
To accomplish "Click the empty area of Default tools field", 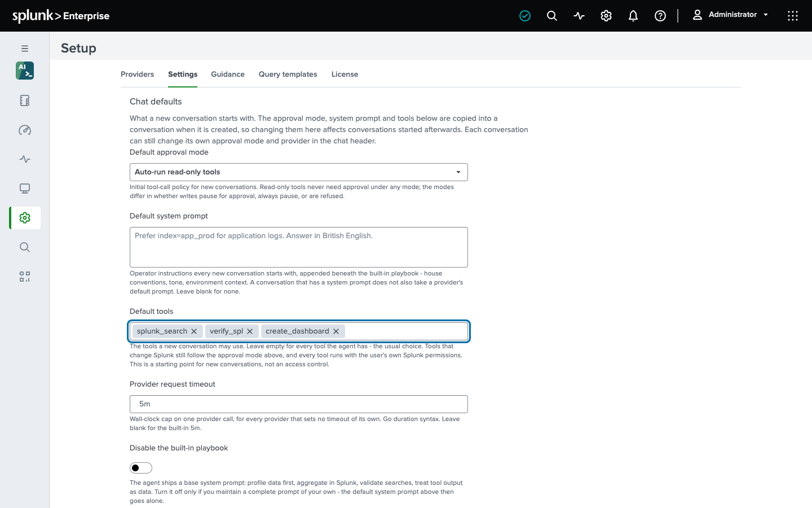I will [406, 331].
